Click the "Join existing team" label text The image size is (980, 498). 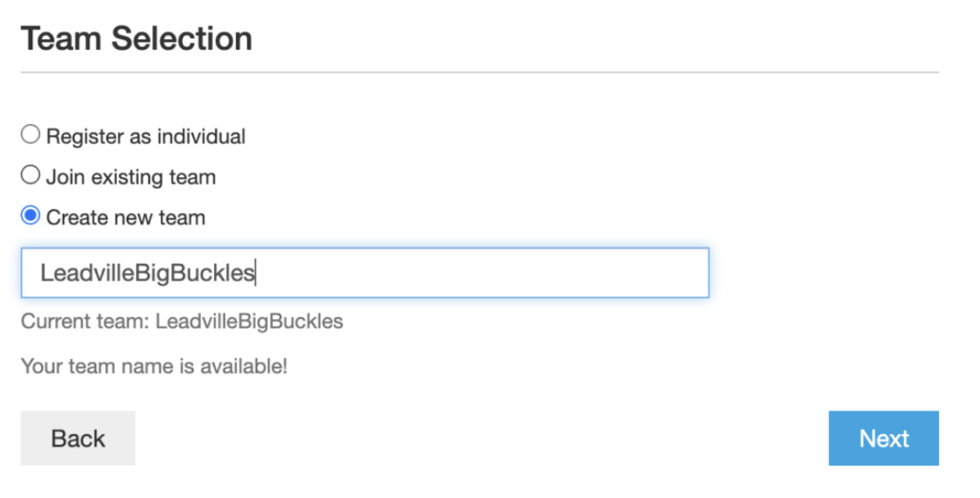[130, 177]
